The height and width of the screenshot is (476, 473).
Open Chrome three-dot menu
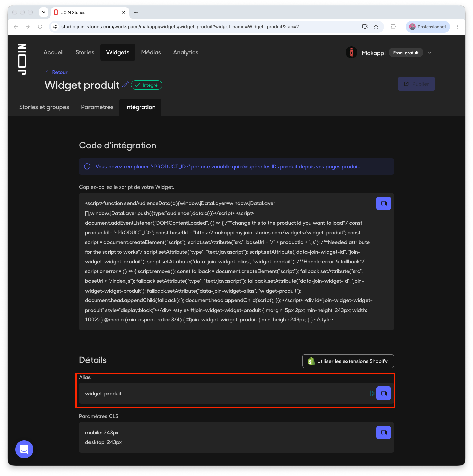pyautogui.click(x=457, y=27)
